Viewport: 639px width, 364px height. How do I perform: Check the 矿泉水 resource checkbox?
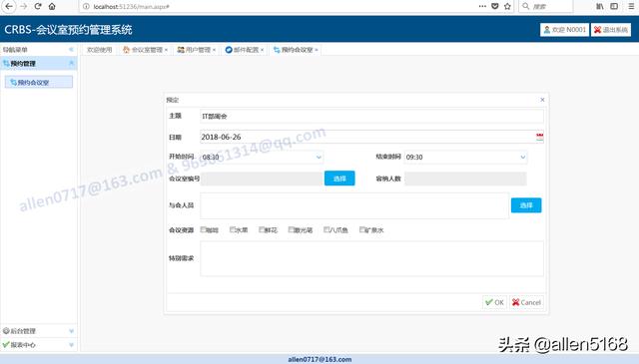pyautogui.click(x=361, y=229)
